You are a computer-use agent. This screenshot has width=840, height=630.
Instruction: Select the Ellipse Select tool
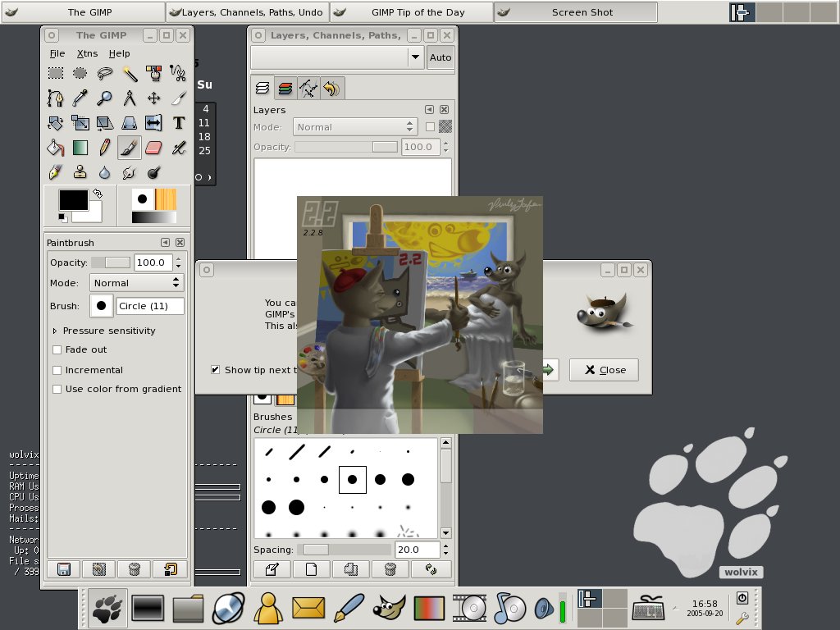point(80,73)
